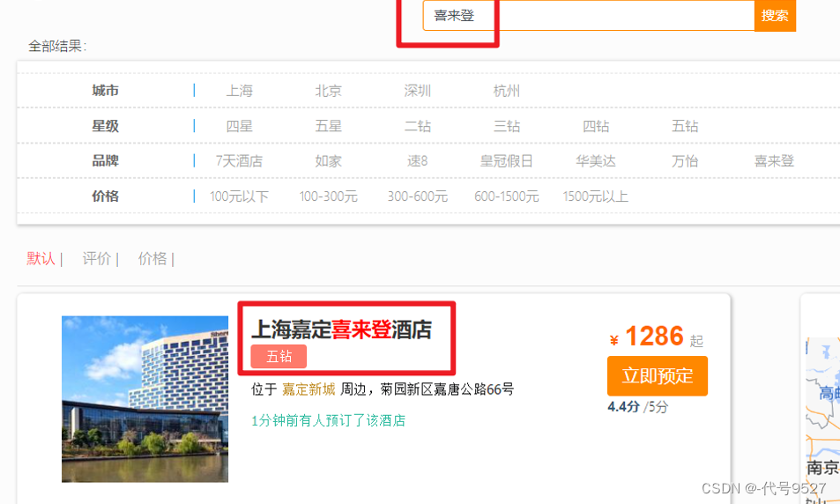Select price range 1500元以上
The width and height of the screenshot is (840, 504).
point(595,196)
